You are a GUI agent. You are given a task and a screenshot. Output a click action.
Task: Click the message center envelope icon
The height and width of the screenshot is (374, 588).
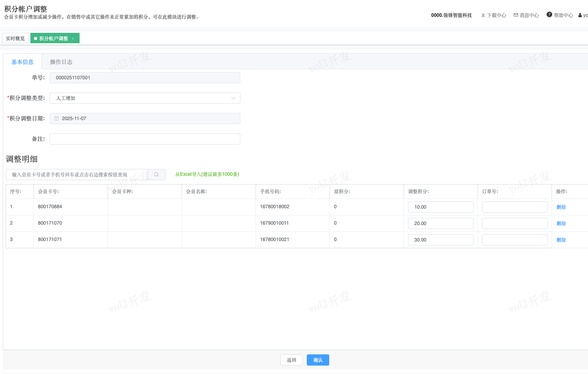(x=516, y=15)
